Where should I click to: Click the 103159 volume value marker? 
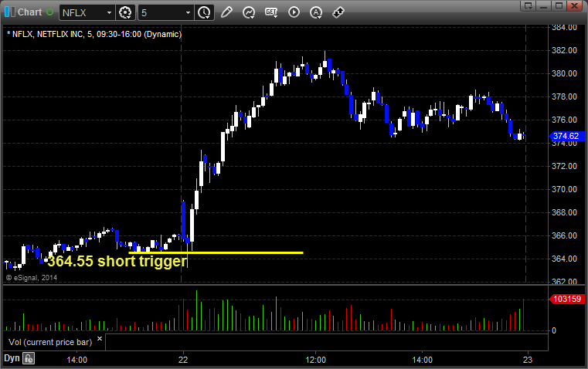tap(566, 299)
